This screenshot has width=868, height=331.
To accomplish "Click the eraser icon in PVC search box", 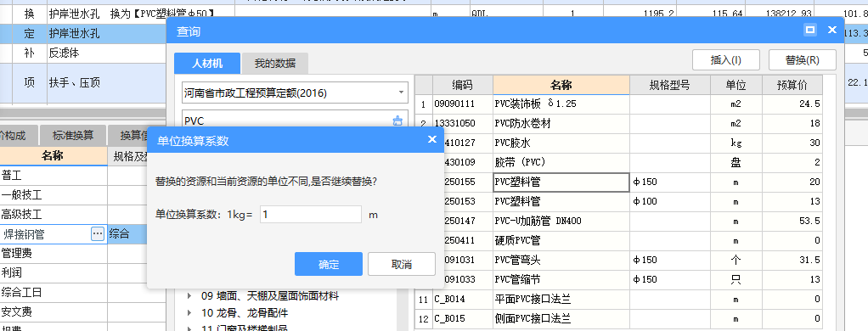I will (397, 121).
